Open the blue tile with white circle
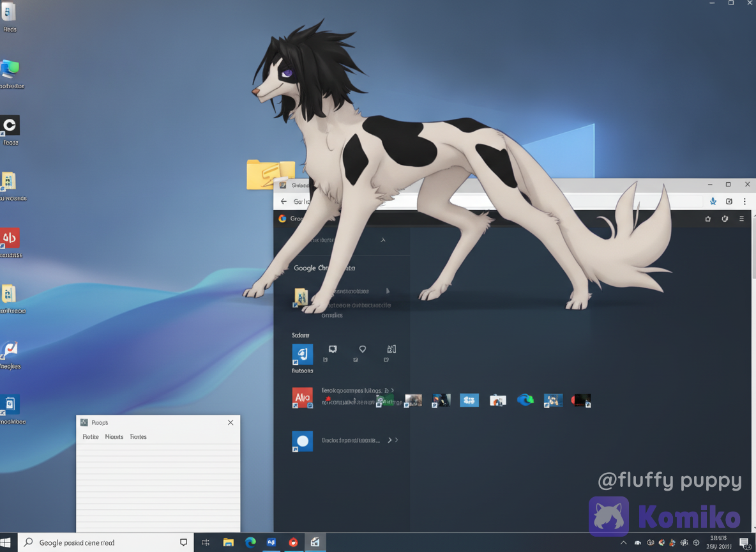756x552 pixels. (x=302, y=441)
